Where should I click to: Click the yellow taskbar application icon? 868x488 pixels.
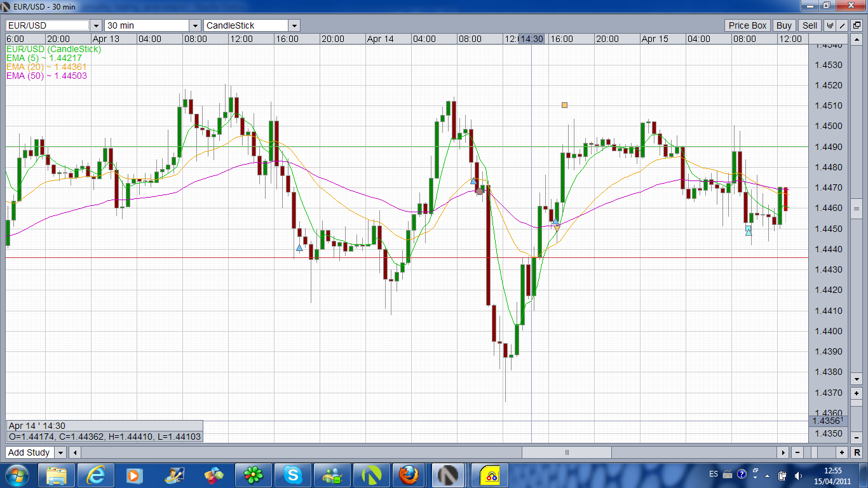[489, 475]
